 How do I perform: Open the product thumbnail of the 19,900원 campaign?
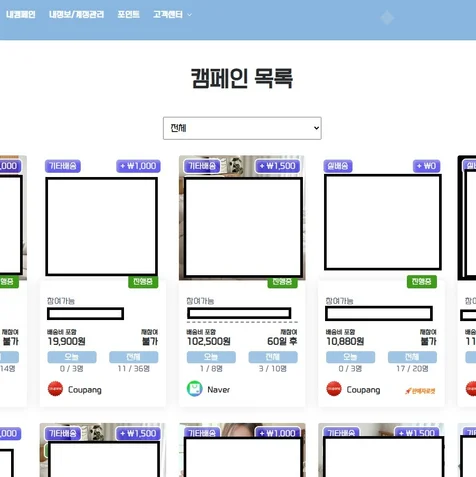(102, 227)
